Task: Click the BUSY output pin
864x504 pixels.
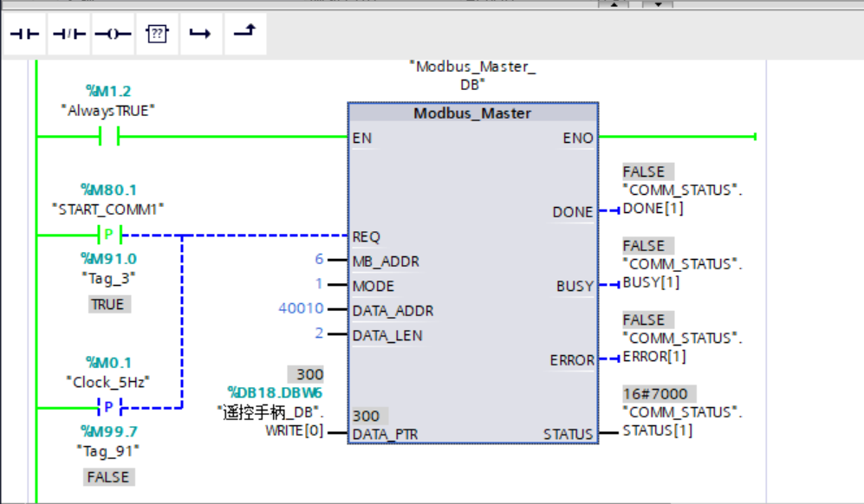Action: pos(575,287)
